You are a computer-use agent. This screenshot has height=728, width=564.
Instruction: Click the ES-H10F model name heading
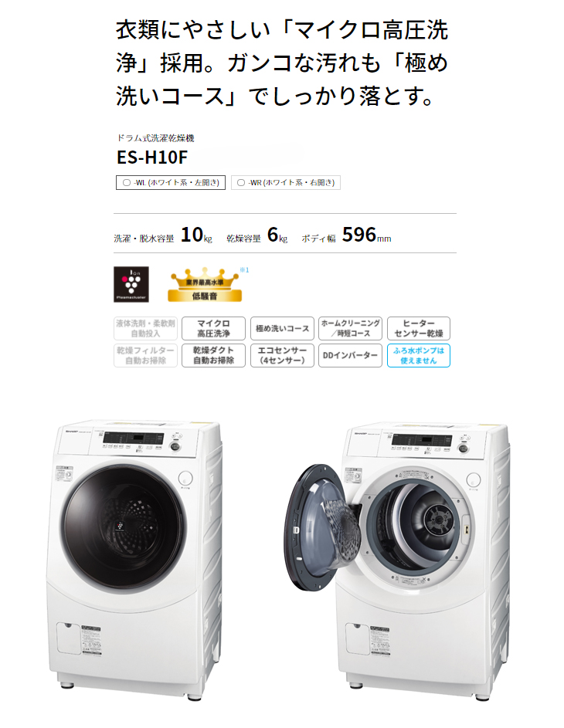pos(152,157)
